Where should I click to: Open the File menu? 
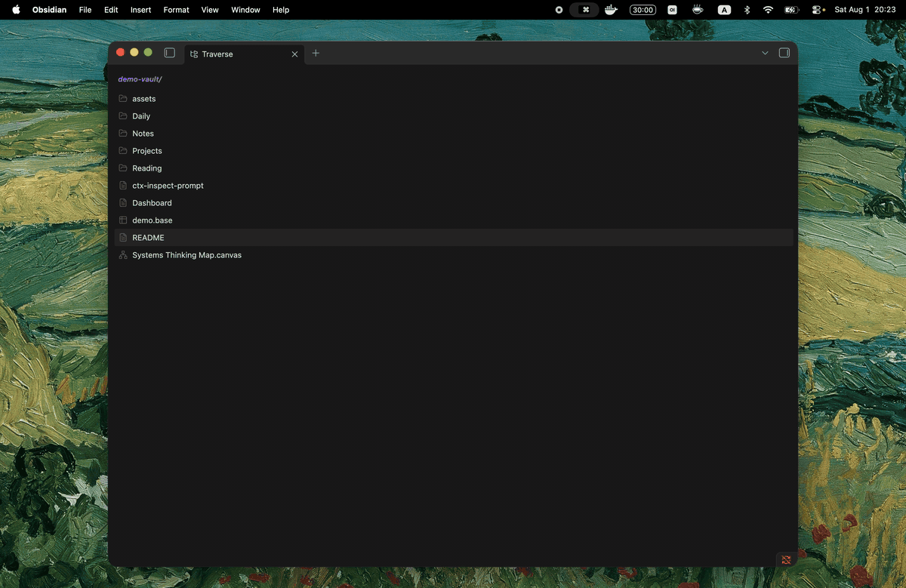[x=85, y=10]
